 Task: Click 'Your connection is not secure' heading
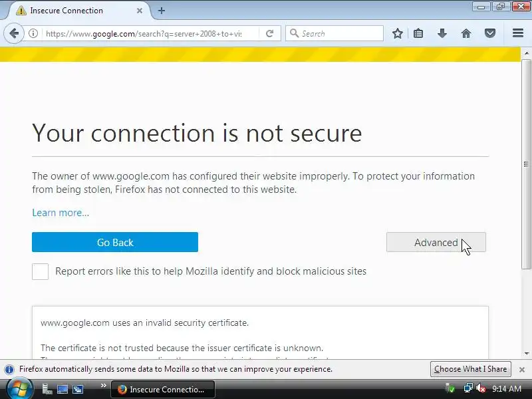tap(197, 132)
